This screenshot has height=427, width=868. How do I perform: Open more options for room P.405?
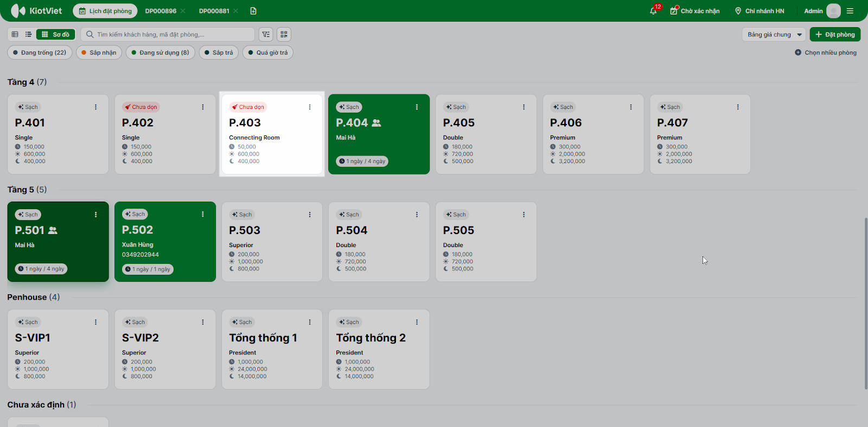click(524, 107)
